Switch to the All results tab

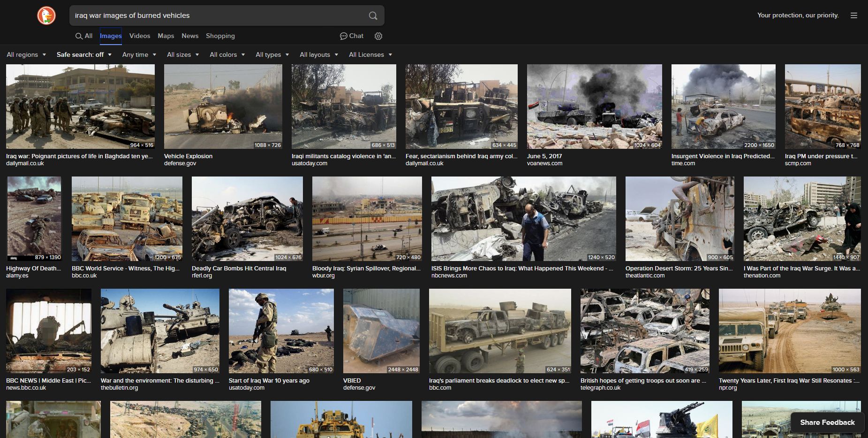pyautogui.click(x=84, y=36)
